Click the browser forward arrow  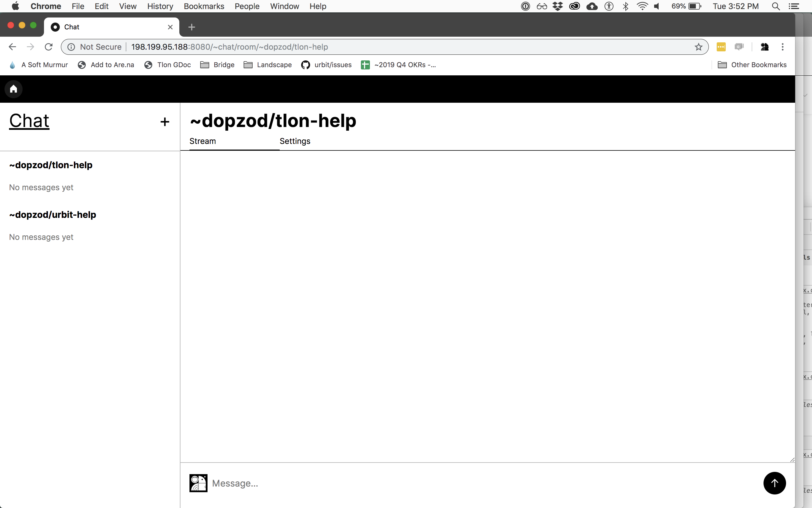tap(30, 47)
